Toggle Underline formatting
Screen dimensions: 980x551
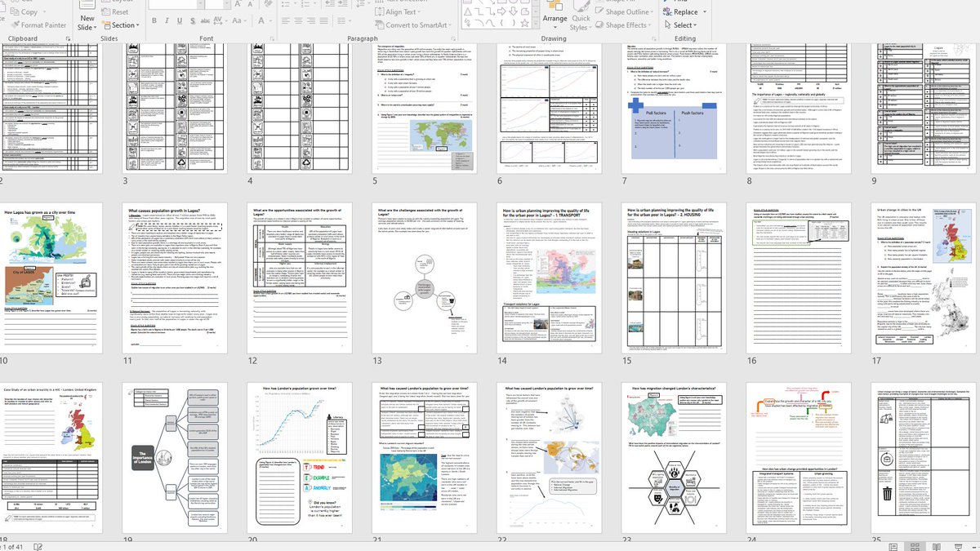(180, 20)
